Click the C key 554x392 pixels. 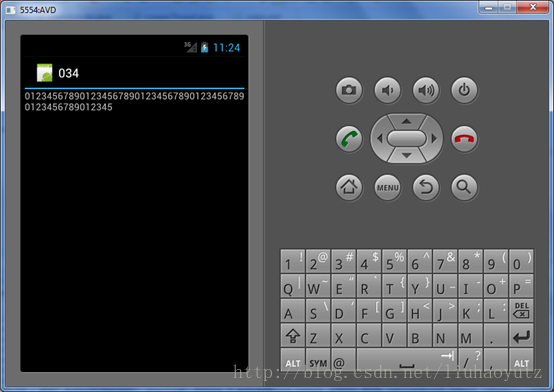point(369,335)
